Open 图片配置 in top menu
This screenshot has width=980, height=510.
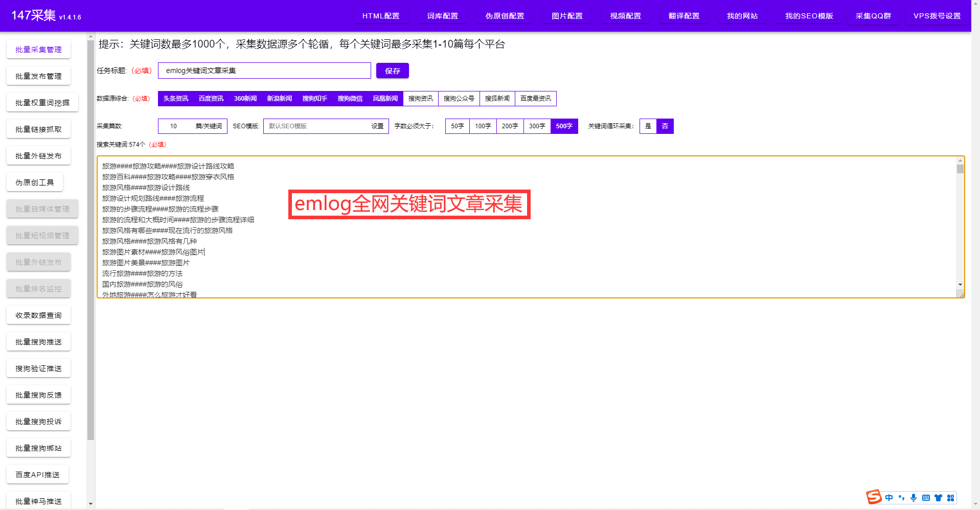coord(567,16)
